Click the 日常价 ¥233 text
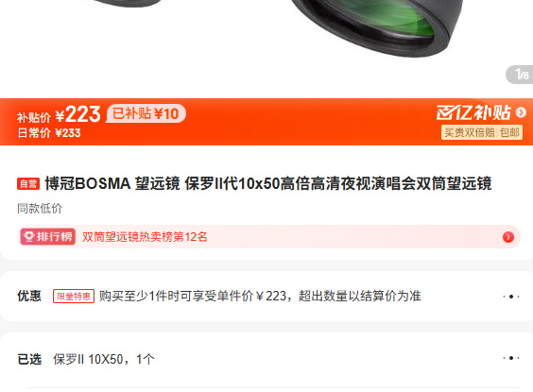533x392 pixels. point(49,133)
